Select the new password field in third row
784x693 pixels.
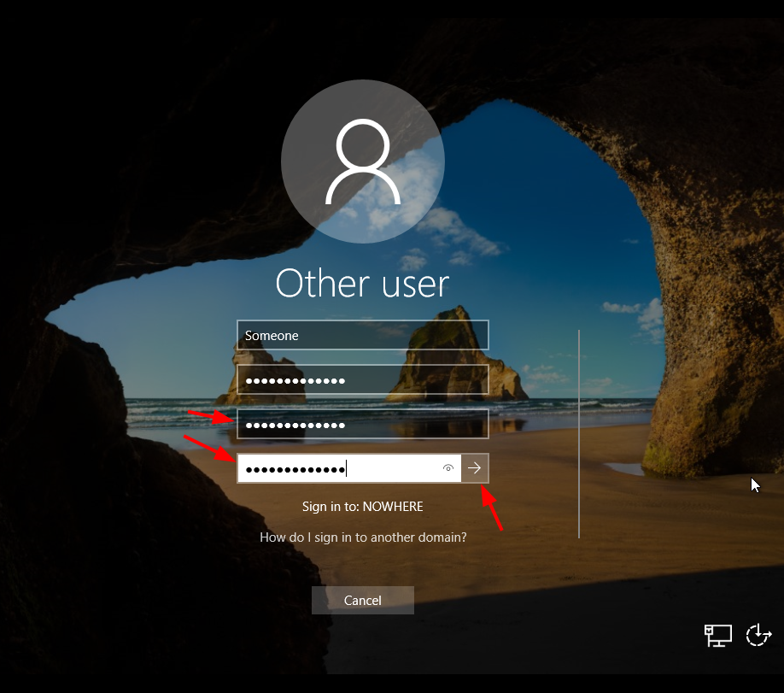tap(362, 425)
